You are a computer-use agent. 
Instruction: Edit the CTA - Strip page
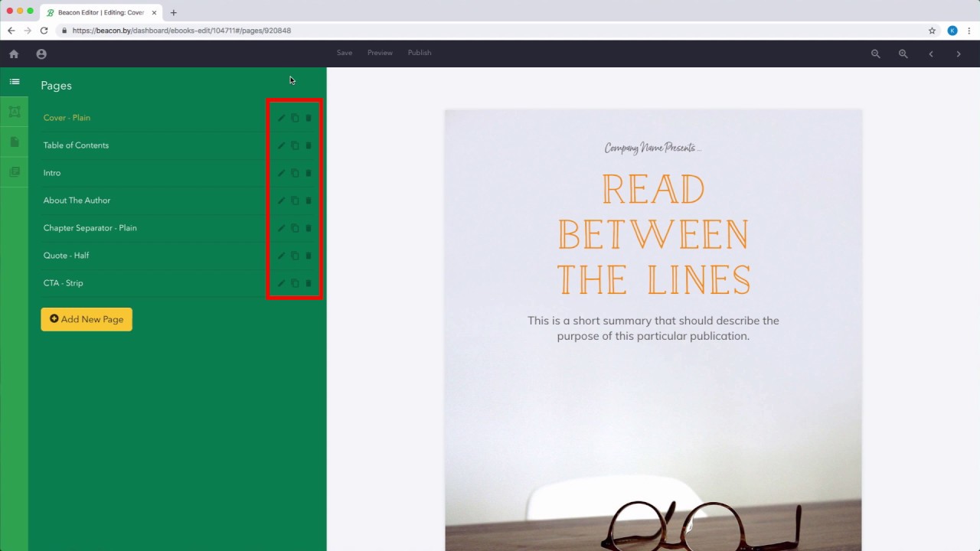click(x=281, y=283)
